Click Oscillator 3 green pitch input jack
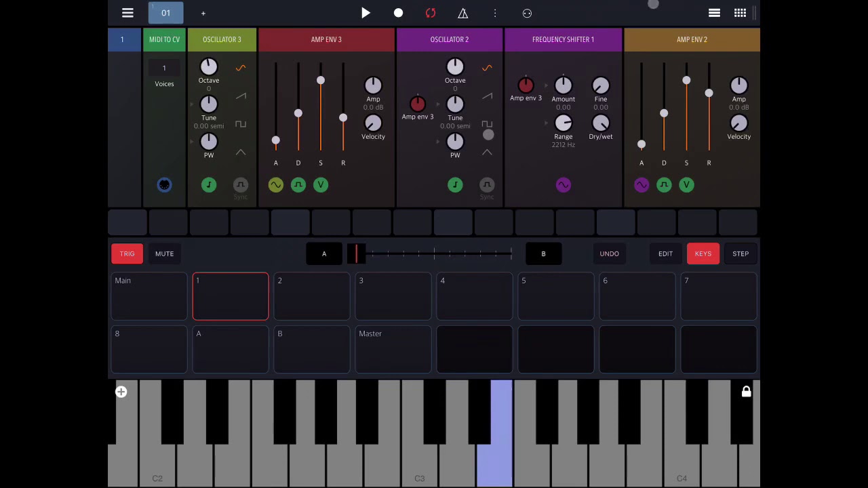This screenshot has height=488, width=868. pyautogui.click(x=209, y=185)
